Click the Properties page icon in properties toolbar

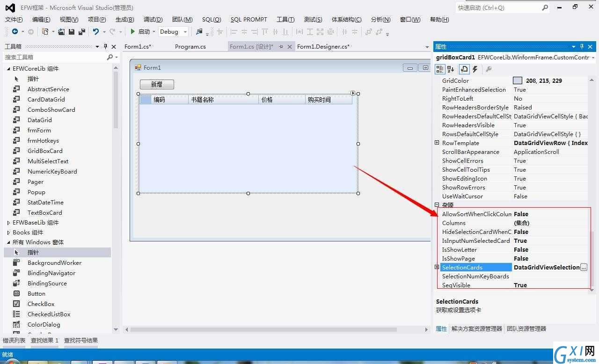pyautogui.click(x=464, y=69)
